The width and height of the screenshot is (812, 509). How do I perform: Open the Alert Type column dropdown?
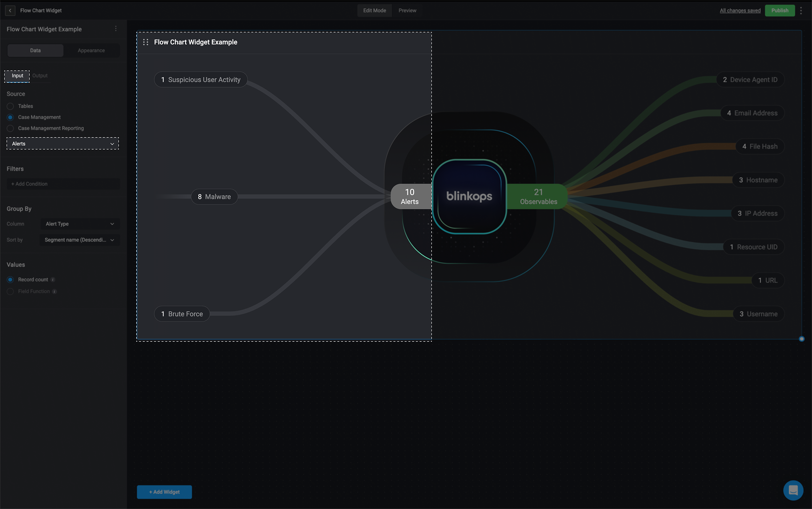point(80,224)
